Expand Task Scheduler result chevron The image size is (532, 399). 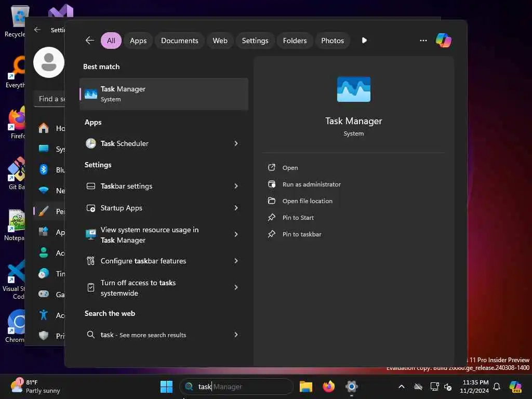(236, 143)
